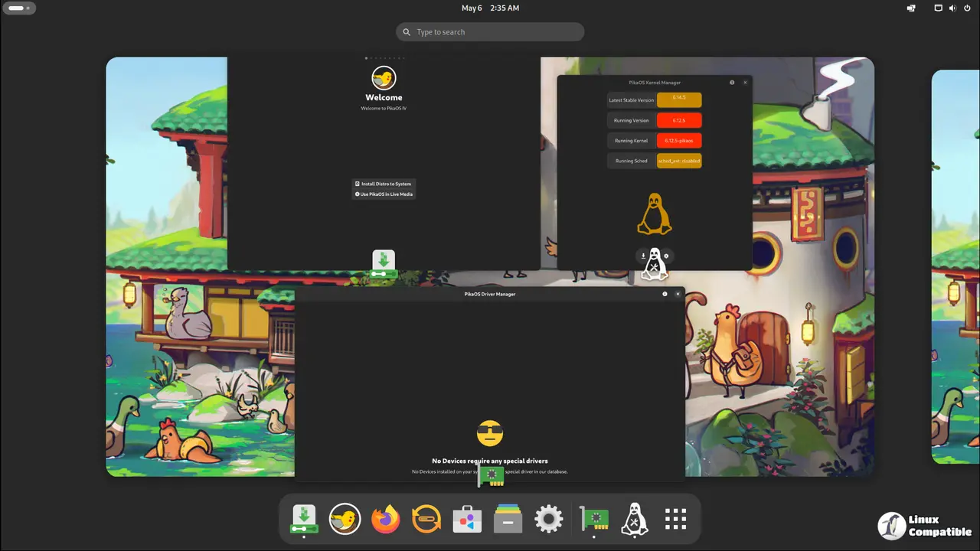
Task: Open Kernel Manager penguin icon in dock
Action: tap(635, 520)
